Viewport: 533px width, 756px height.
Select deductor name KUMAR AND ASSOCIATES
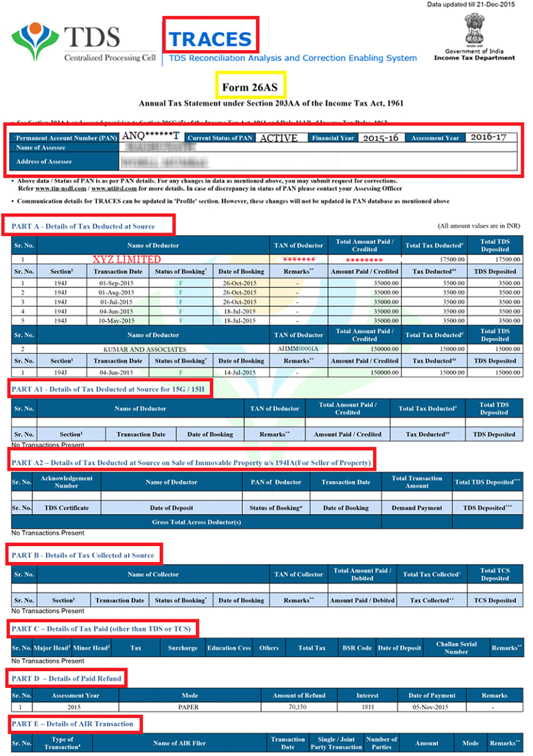click(145, 349)
